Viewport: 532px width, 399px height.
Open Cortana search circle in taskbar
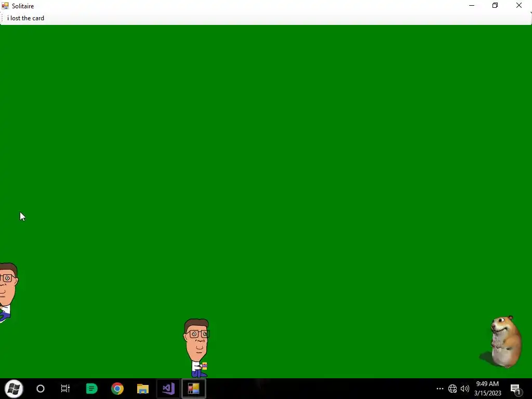[x=41, y=389]
